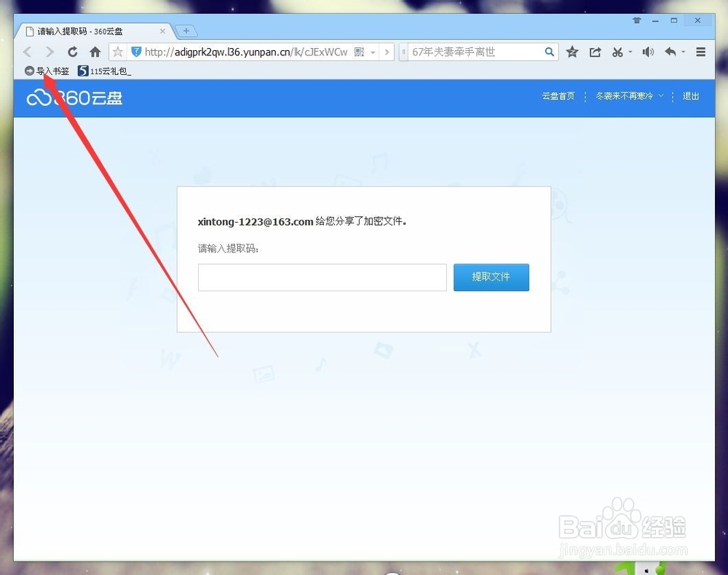728x575 pixels.
Task: Click the 提取文件 button
Action: pyautogui.click(x=491, y=277)
